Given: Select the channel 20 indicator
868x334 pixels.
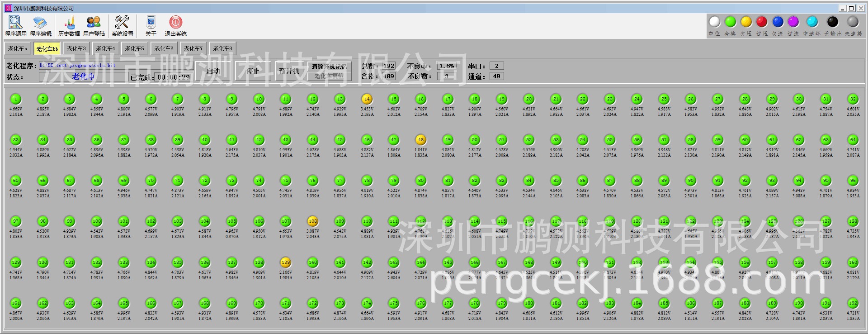Looking at the screenshot, I should [529, 99].
